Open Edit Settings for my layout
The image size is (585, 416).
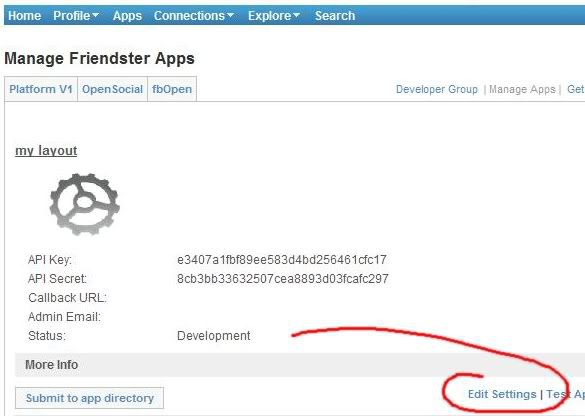coord(502,394)
